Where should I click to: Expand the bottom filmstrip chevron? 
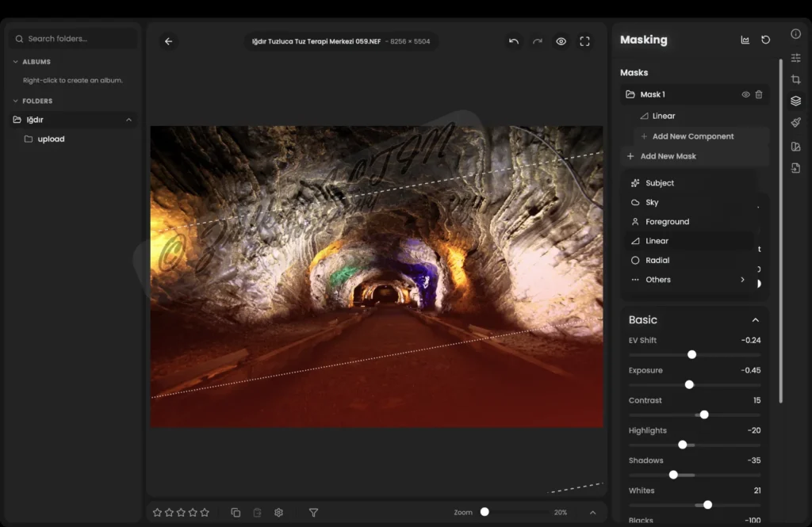click(593, 513)
